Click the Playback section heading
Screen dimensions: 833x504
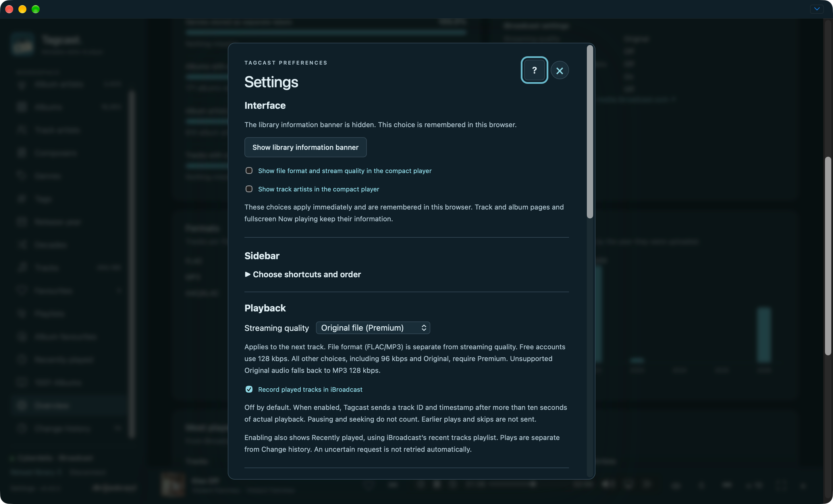[265, 308]
